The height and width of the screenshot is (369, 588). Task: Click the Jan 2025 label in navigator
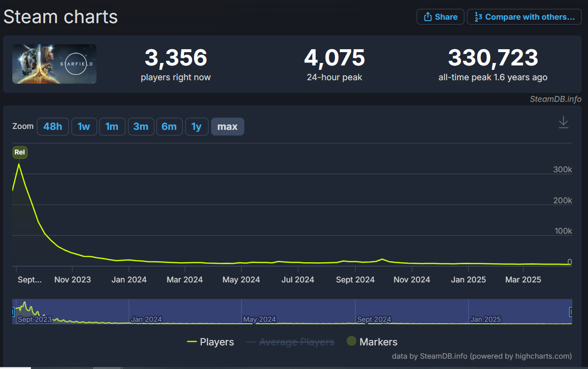click(x=485, y=319)
